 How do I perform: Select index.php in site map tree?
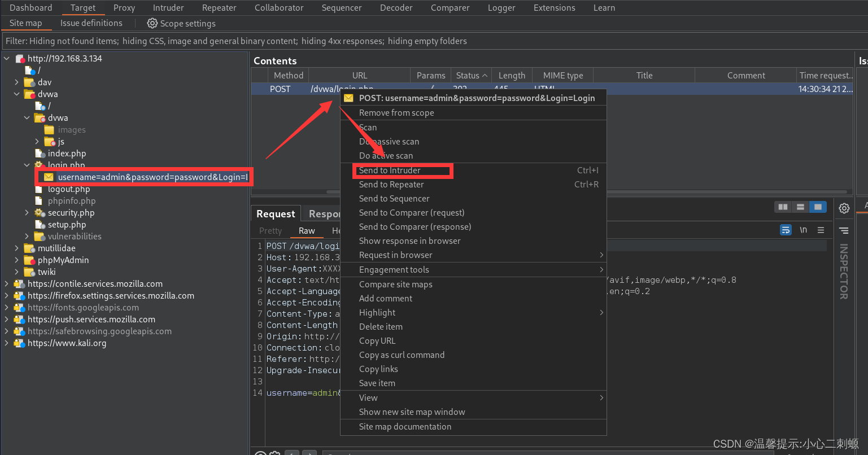[x=67, y=154]
